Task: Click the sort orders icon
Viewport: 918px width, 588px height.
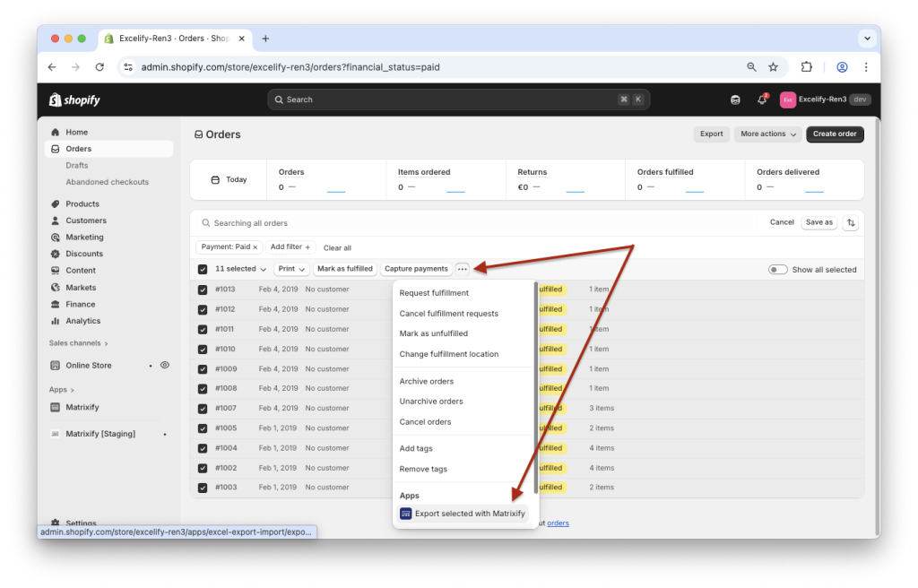Action: 850,221
